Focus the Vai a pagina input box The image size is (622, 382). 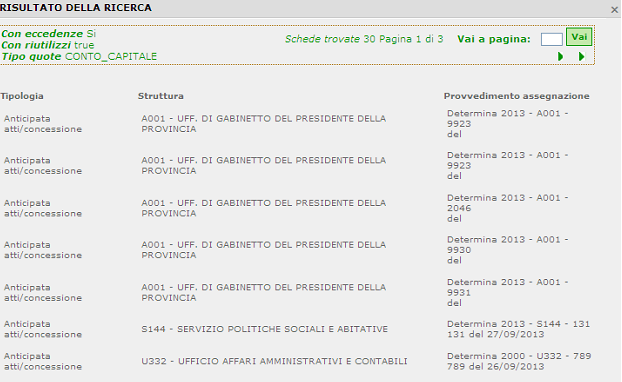click(x=551, y=39)
